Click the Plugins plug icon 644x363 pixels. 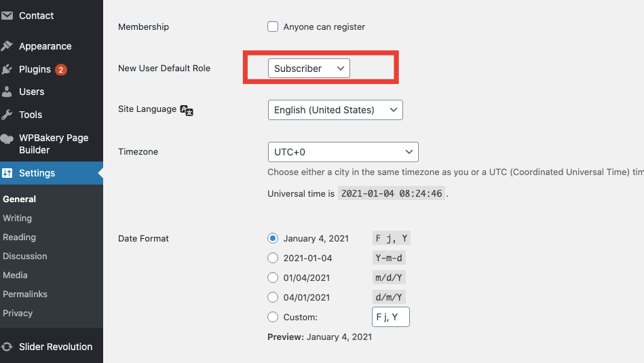tap(7, 69)
